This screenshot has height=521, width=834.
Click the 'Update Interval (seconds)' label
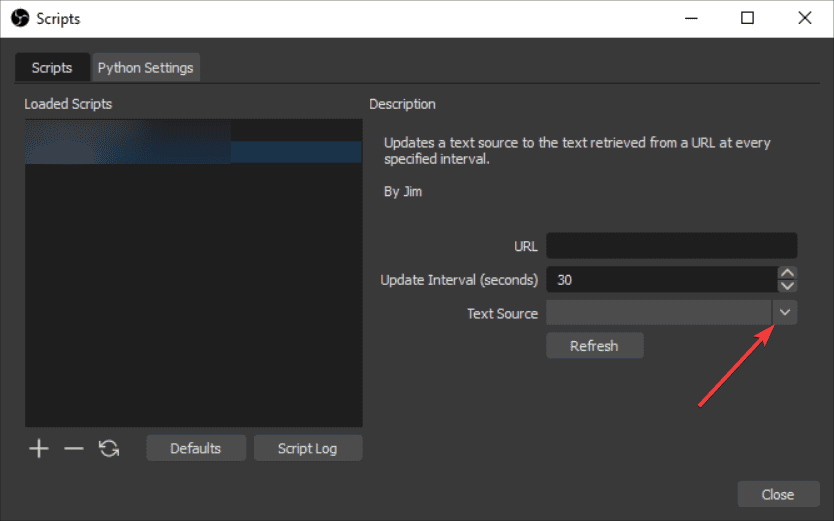click(459, 280)
